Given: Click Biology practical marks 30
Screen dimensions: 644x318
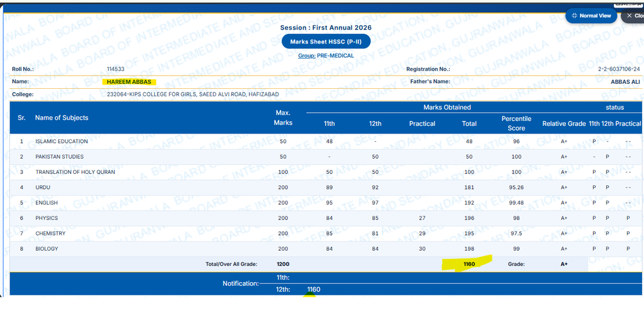Looking at the screenshot, I should pos(422,249).
